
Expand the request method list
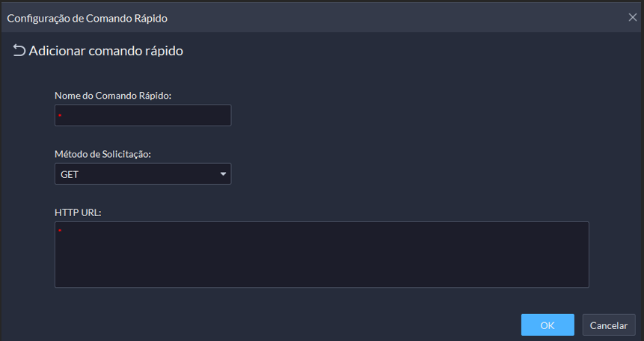[223, 174]
